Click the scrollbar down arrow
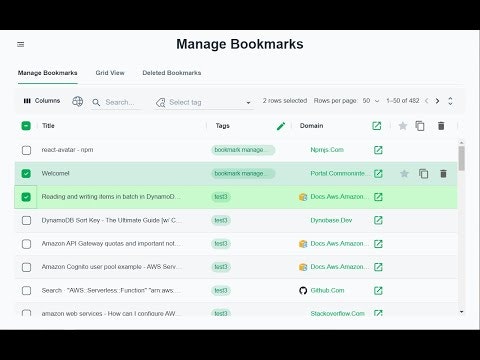This screenshot has width=480, height=360. click(462, 312)
